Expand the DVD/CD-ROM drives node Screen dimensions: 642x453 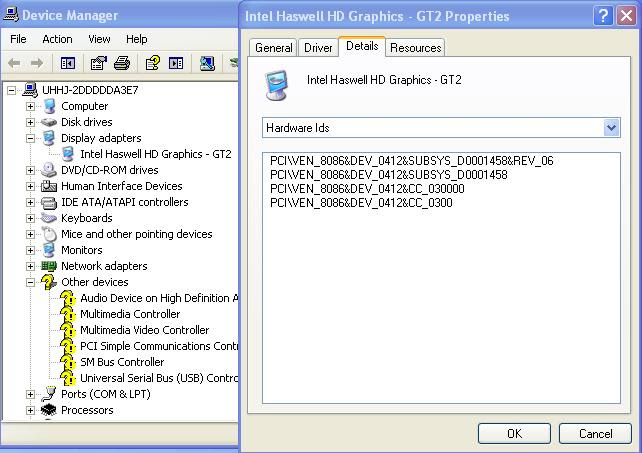click(x=30, y=170)
